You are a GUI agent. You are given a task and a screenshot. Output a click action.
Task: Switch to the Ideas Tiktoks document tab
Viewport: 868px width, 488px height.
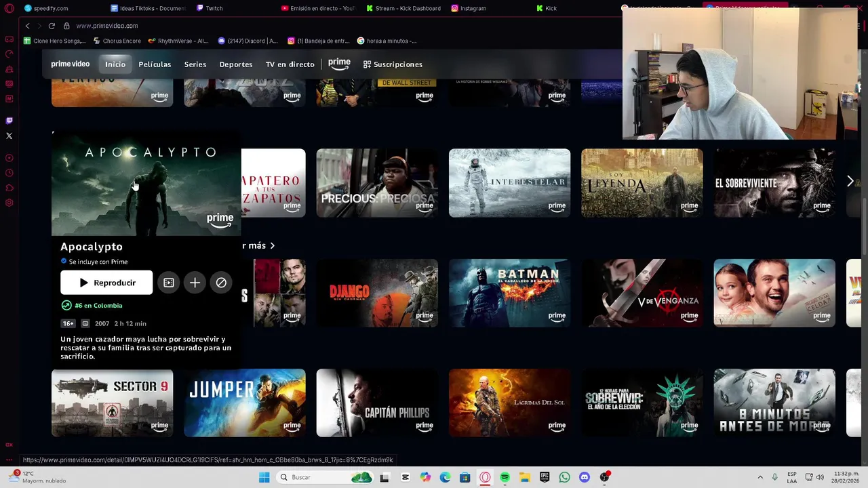pyautogui.click(x=147, y=8)
